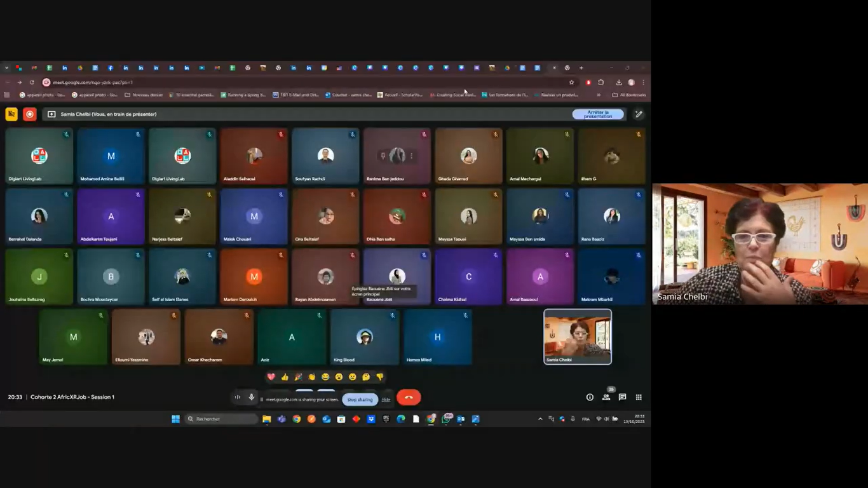868x488 pixels.
Task: Send the heart emoji reaction
Action: click(271, 377)
